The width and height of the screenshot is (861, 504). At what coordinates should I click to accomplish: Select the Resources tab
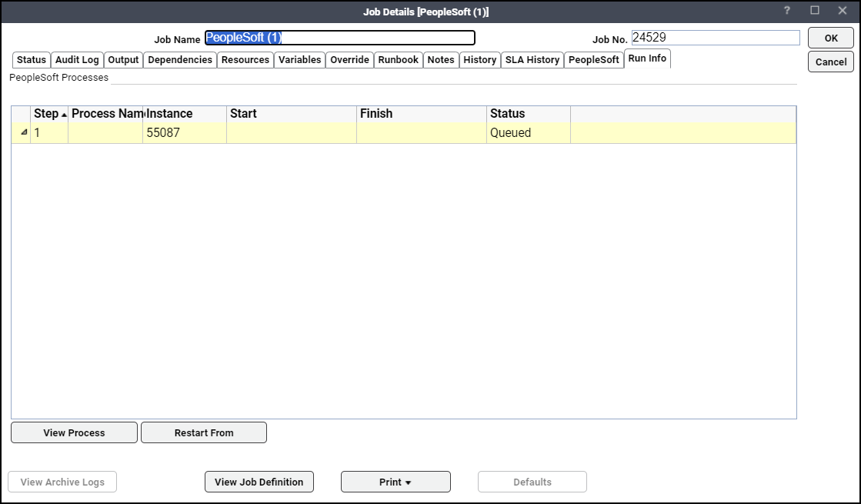[x=245, y=60]
